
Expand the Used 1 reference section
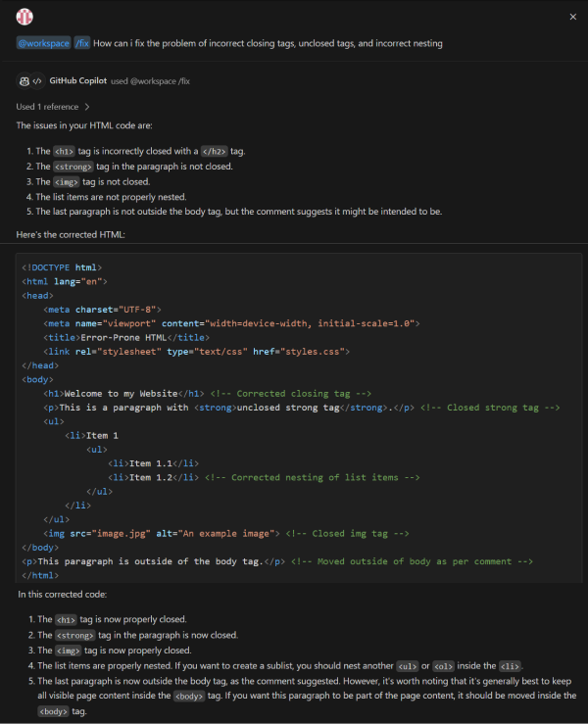pyautogui.click(x=47, y=106)
